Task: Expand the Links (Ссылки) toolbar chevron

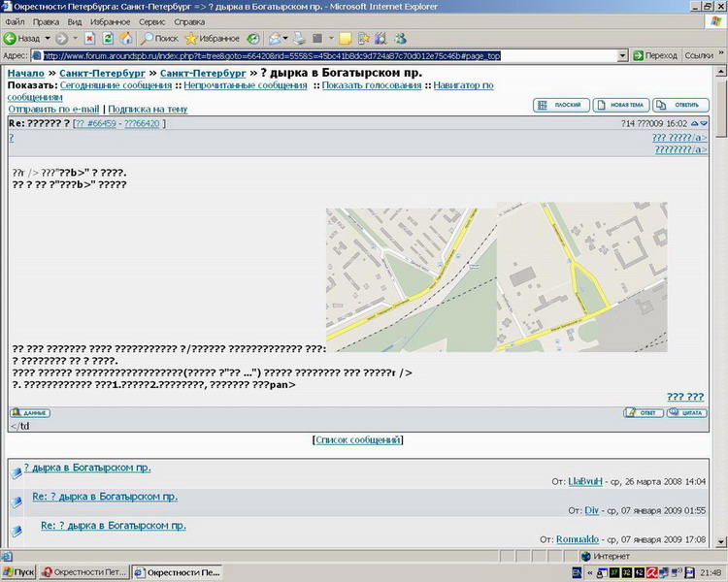Action: tap(719, 55)
